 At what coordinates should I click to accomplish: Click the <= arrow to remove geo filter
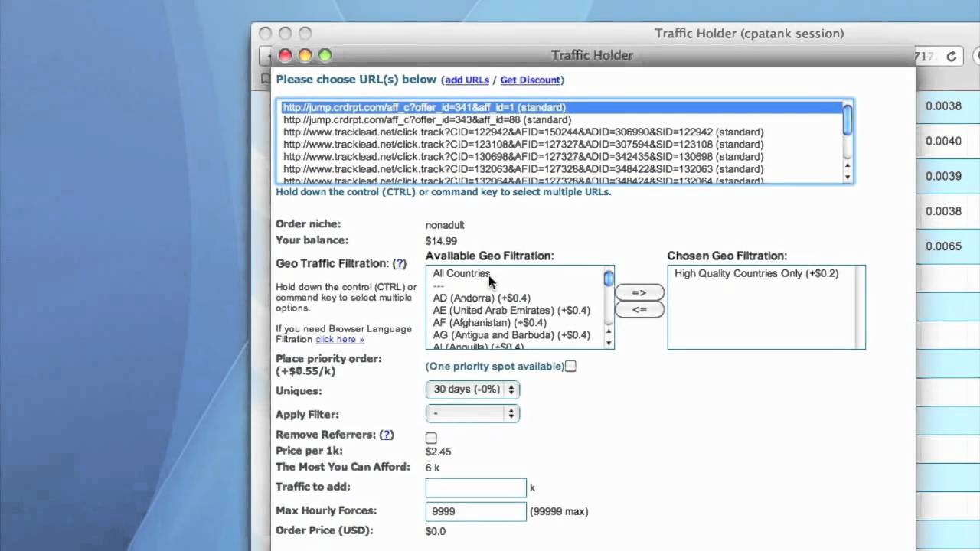639,309
